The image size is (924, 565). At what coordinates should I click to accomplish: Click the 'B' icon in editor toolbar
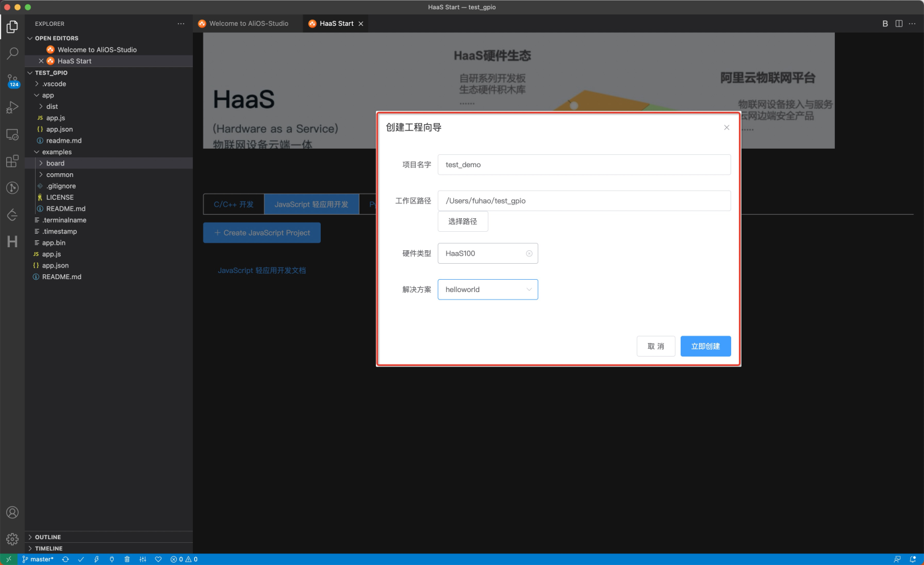pos(885,23)
